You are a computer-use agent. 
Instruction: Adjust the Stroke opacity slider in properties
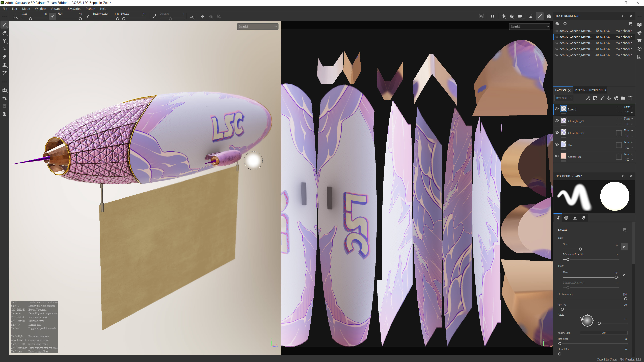pos(625,299)
